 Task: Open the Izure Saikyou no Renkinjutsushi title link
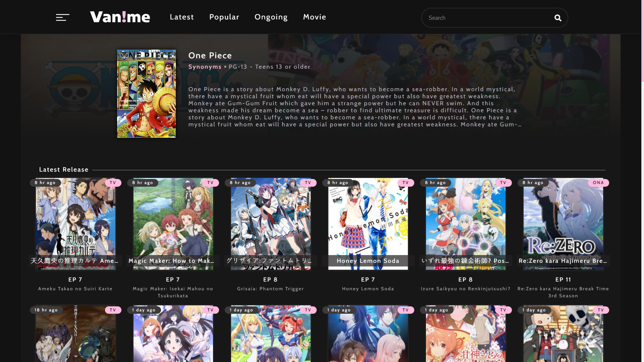tap(466, 289)
